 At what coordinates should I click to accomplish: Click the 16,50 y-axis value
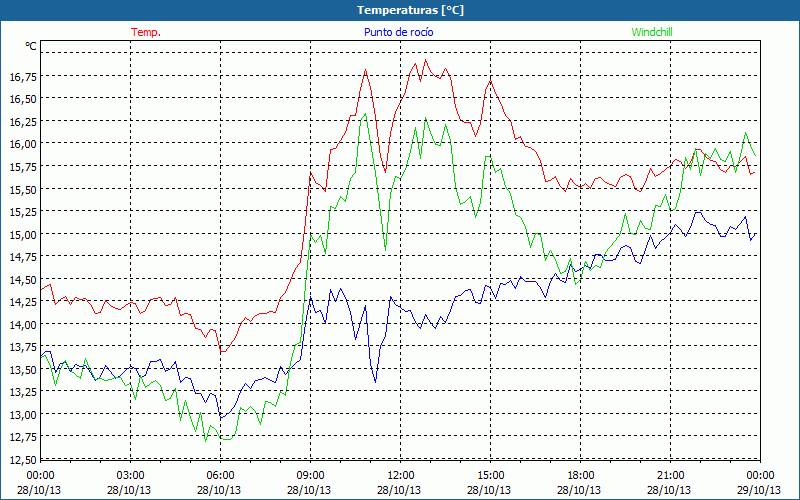pyautogui.click(x=23, y=99)
